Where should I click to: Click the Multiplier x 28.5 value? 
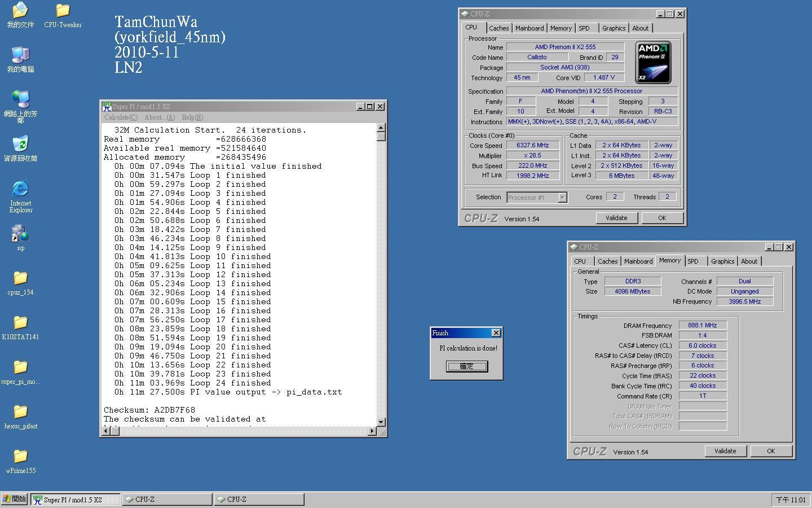pos(533,155)
